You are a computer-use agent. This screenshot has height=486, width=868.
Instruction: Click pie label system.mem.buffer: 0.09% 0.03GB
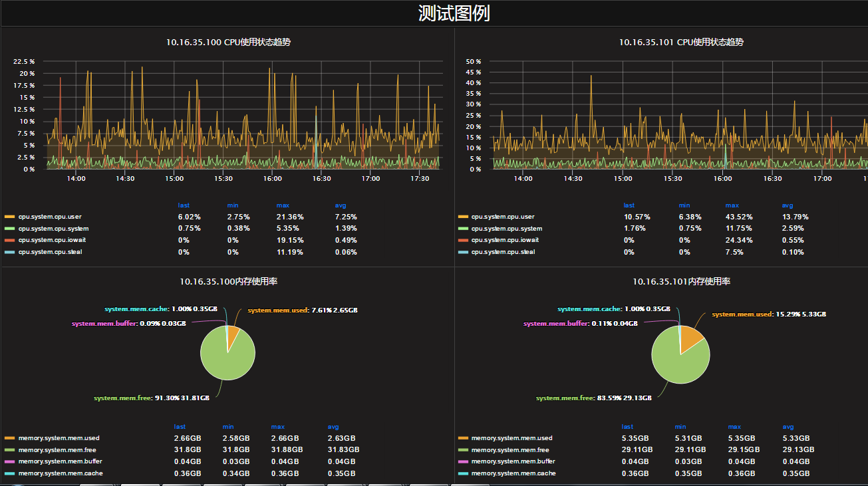[129, 323]
